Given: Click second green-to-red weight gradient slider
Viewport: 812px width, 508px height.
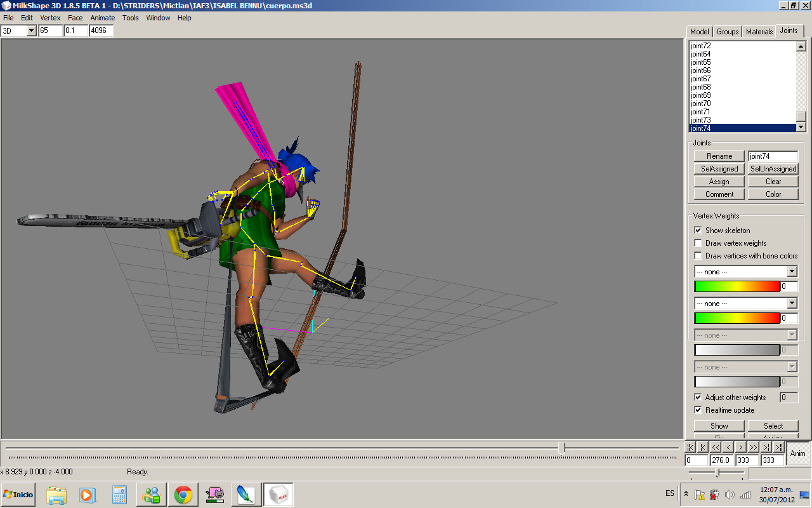Looking at the screenshot, I should point(737,318).
